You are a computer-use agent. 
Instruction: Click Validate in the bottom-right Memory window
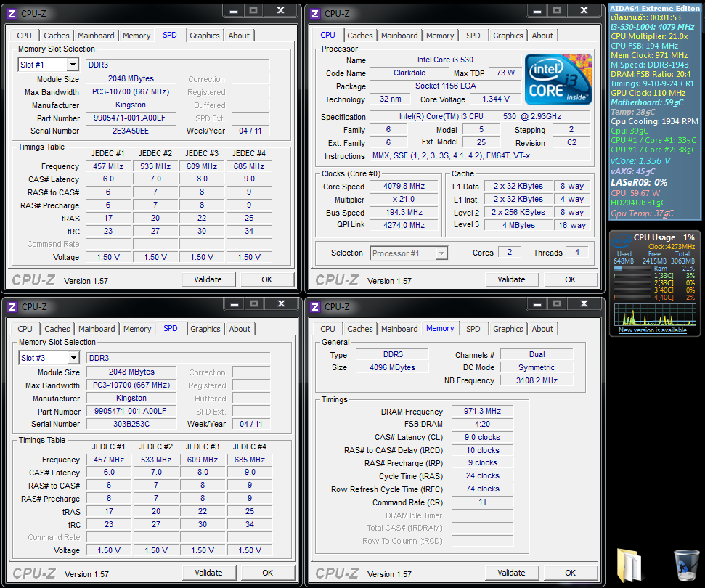pyautogui.click(x=511, y=573)
